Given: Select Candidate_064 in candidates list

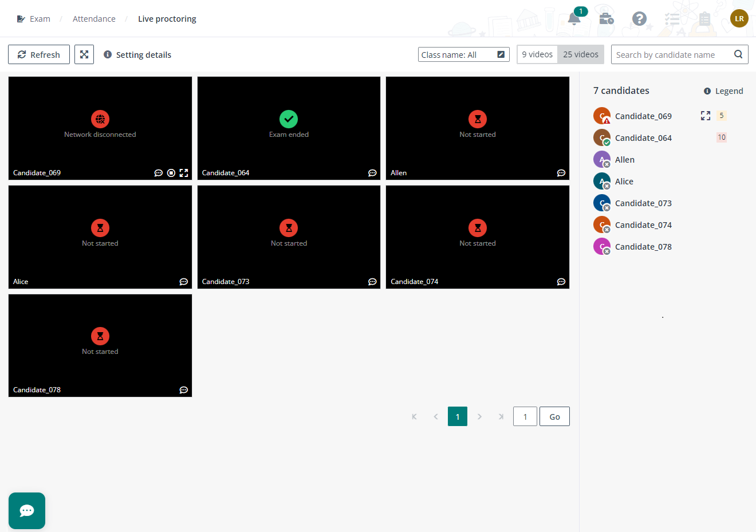Looking at the screenshot, I should click(x=643, y=138).
